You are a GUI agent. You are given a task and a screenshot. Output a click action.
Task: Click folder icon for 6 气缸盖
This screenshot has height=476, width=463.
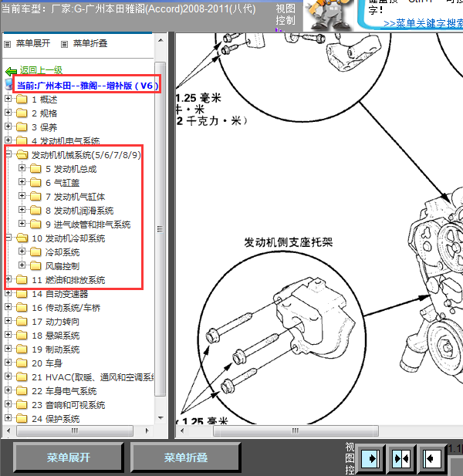[x=35, y=183]
